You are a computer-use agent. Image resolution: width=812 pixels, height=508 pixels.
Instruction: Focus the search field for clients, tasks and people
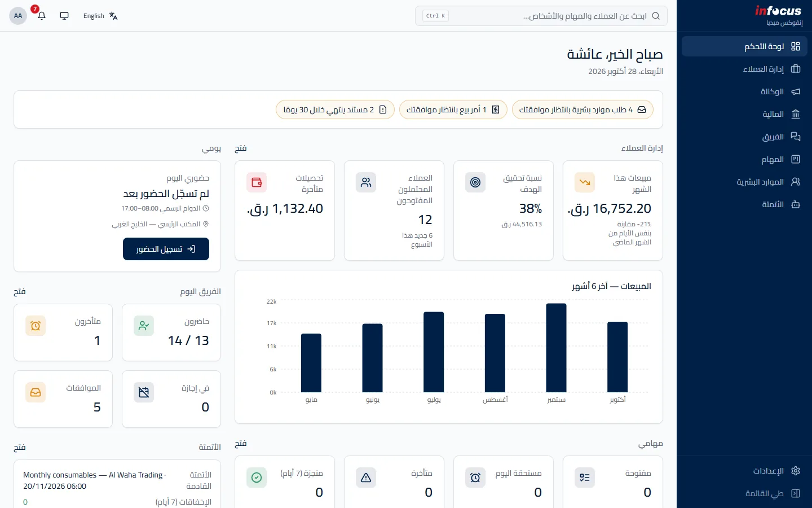(x=541, y=16)
